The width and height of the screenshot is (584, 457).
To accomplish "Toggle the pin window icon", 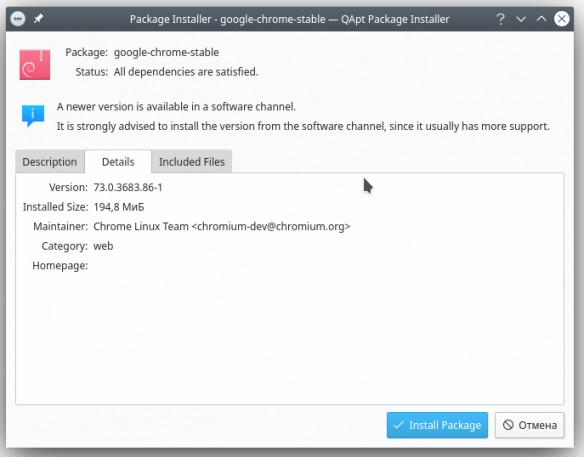I will tap(38, 19).
